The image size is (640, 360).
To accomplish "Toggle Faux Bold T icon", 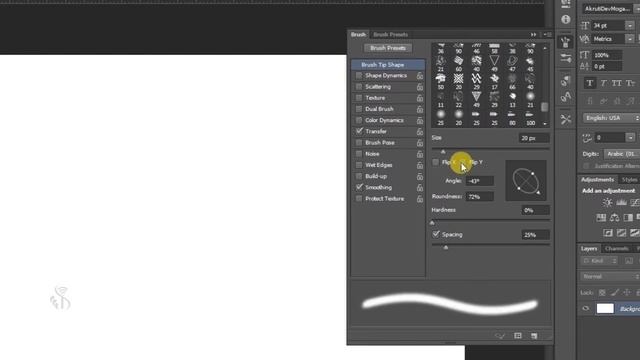I will 590,83.
